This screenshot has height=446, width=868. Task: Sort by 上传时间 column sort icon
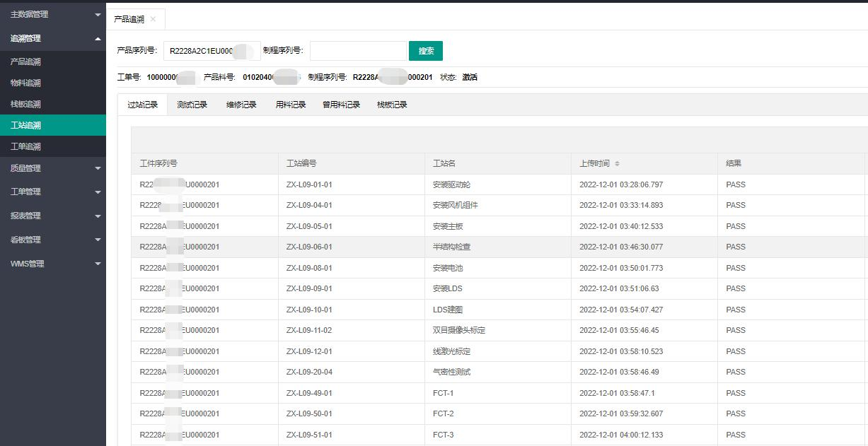[x=617, y=164]
